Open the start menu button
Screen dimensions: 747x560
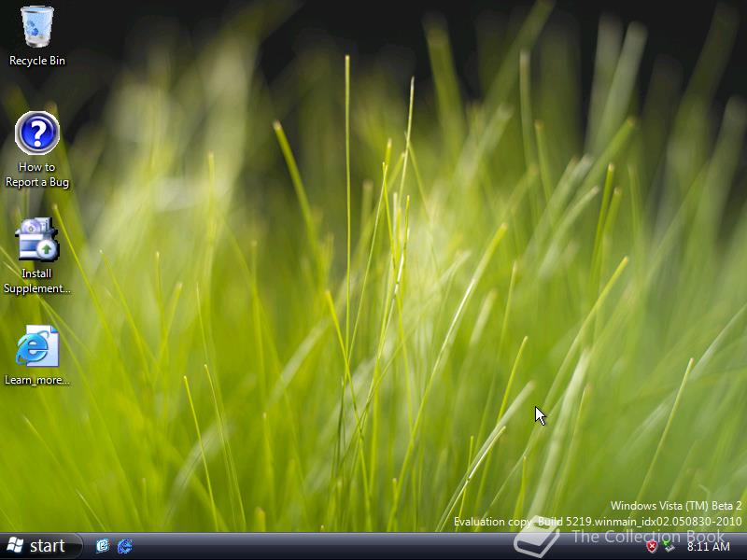pyautogui.click(x=40, y=546)
